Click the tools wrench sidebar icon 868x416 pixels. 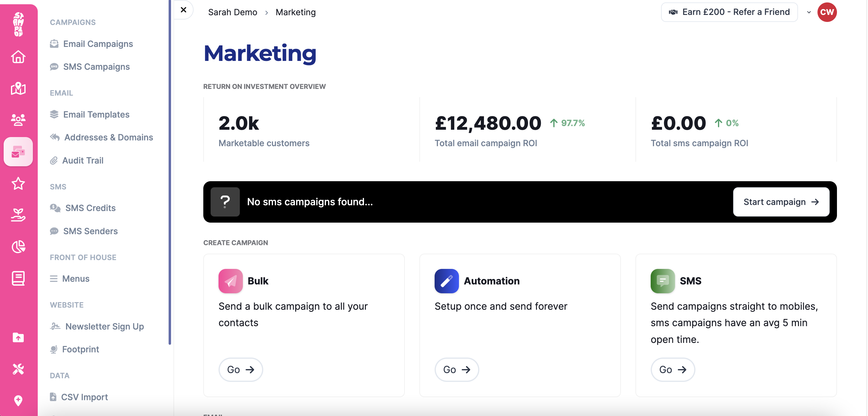18,369
